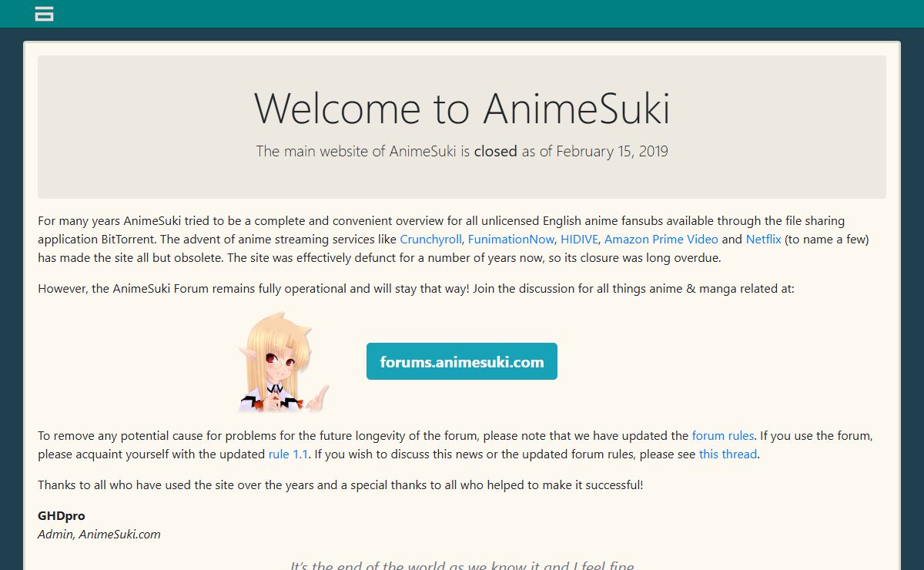The height and width of the screenshot is (570, 924).
Task: Click the 'Welcome to AnimeSuki' heading
Action: (x=462, y=108)
